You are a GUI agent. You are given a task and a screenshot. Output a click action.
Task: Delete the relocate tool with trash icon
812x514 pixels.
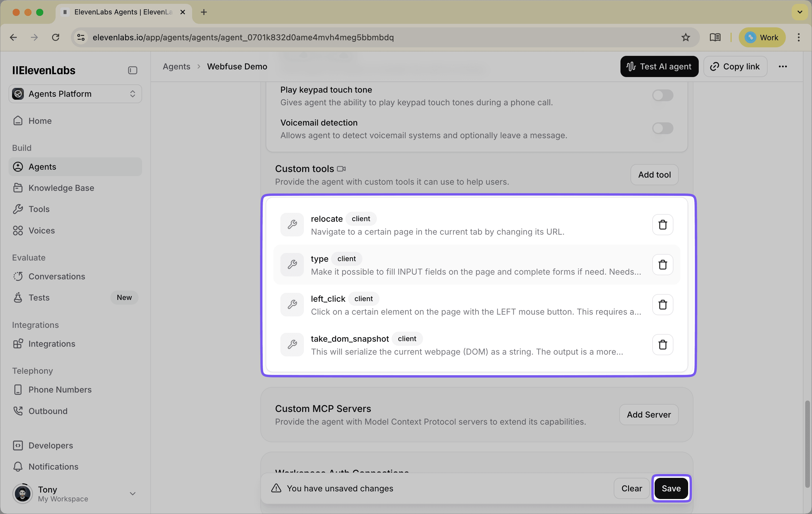coord(662,225)
